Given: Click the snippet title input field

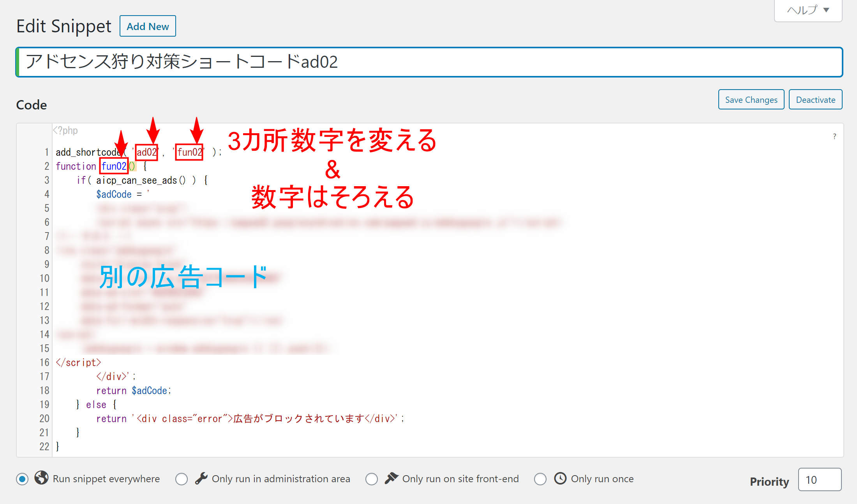Looking at the screenshot, I should pyautogui.click(x=429, y=62).
